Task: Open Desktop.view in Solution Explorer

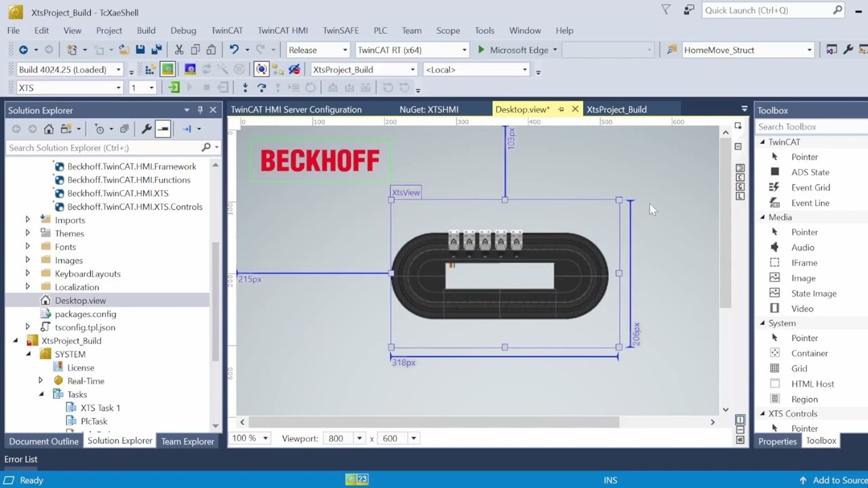Action: point(80,300)
